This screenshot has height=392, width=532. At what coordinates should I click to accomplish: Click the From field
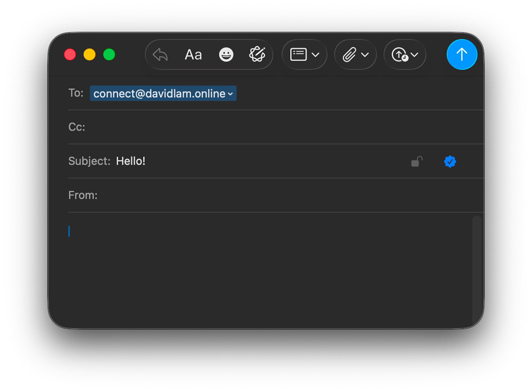coord(264,195)
